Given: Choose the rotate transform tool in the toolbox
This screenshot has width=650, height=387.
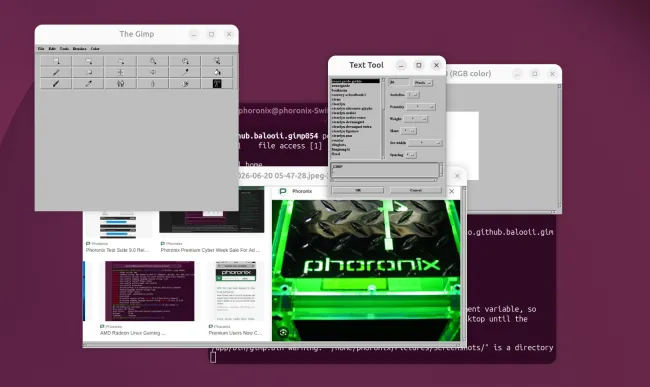Looking at the screenshot, I should (x=153, y=73).
